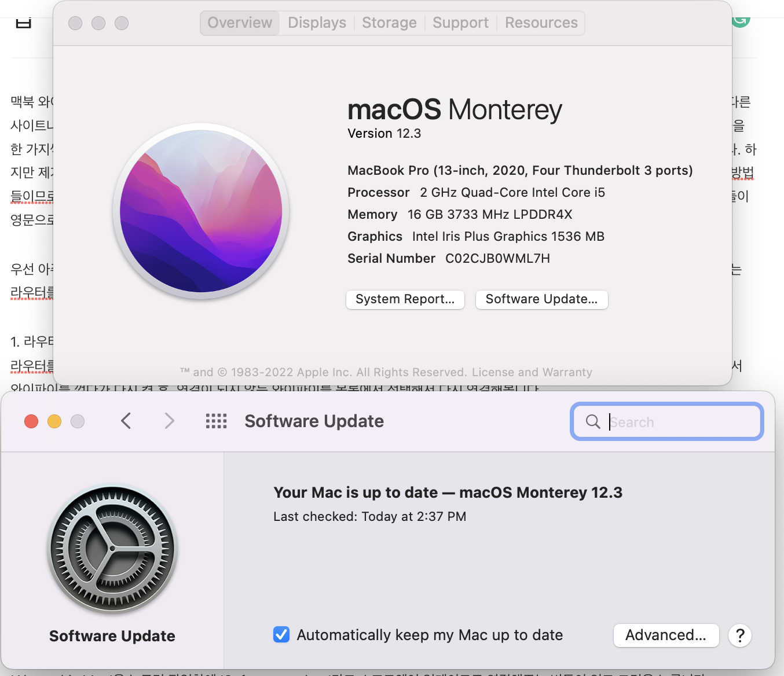Click the Software Update gear icon
The height and width of the screenshot is (676, 784).
coord(112,549)
